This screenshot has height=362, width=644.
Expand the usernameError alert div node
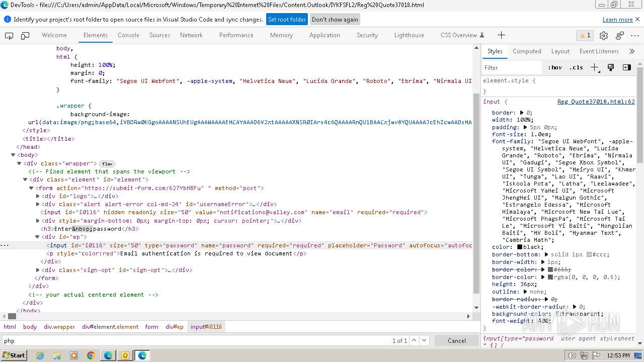point(38,204)
